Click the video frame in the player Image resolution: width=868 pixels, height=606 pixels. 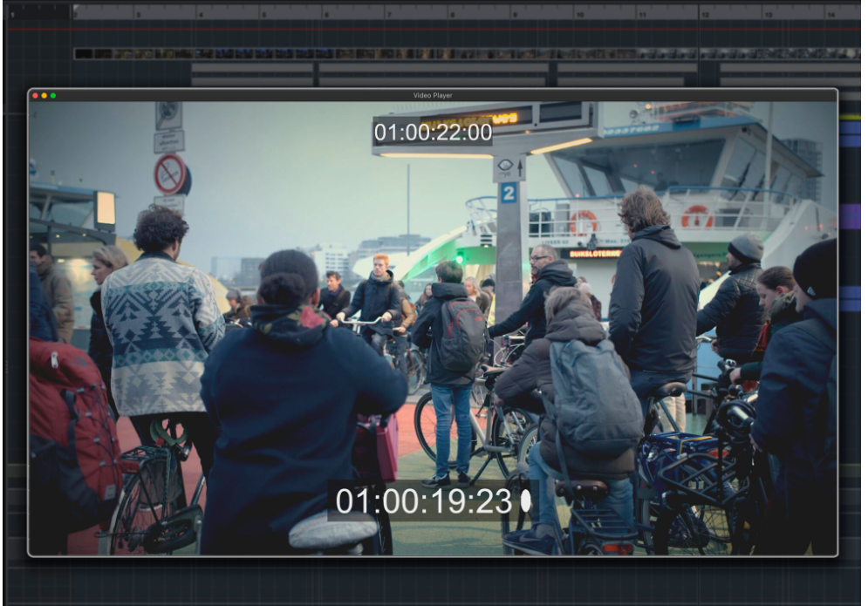pyautogui.click(x=433, y=331)
